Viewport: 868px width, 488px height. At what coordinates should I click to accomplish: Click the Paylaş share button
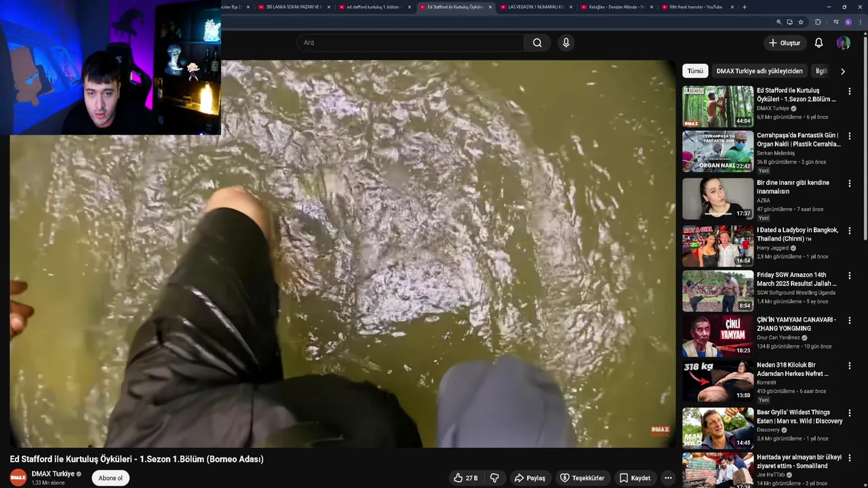530,478
